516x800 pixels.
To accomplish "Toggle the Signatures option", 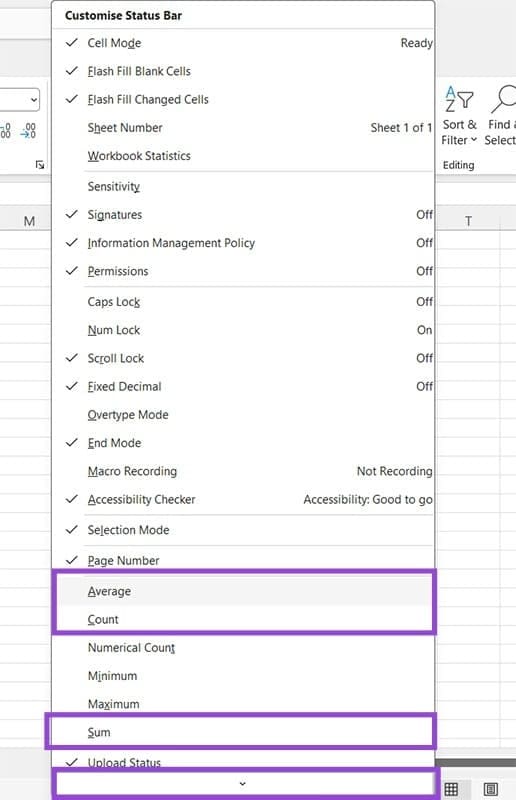I will [243, 215].
